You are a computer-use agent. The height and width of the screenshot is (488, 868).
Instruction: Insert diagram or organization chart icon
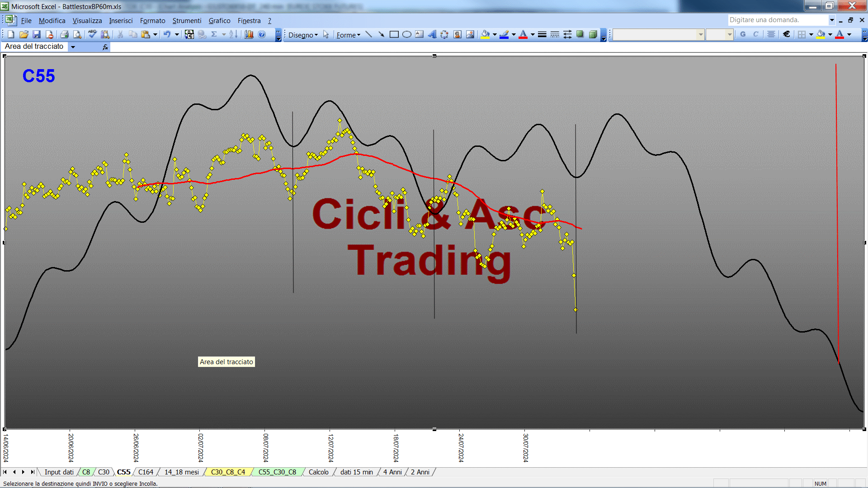click(x=445, y=34)
